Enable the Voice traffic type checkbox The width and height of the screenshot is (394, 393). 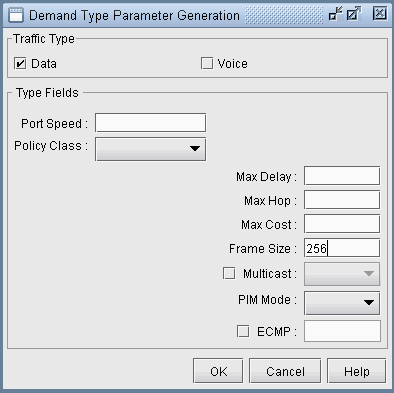207,63
